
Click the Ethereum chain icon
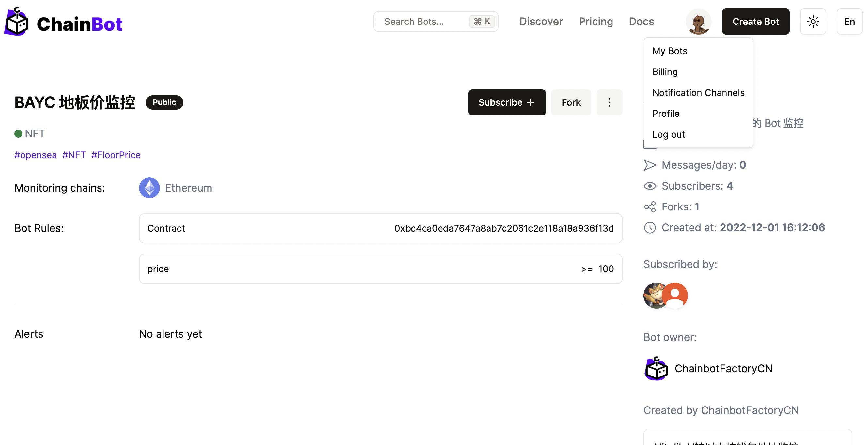pyautogui.click(x=149, y=188)
